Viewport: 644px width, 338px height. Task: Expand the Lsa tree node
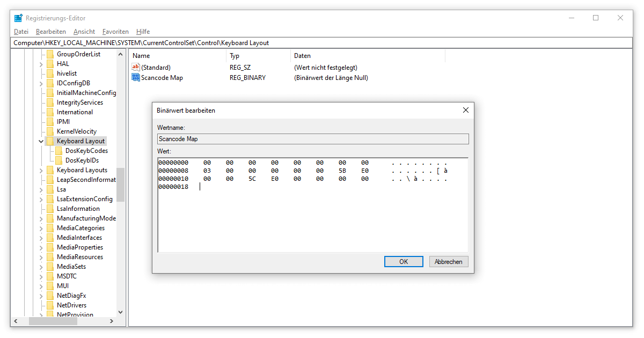tap(41, 189)
